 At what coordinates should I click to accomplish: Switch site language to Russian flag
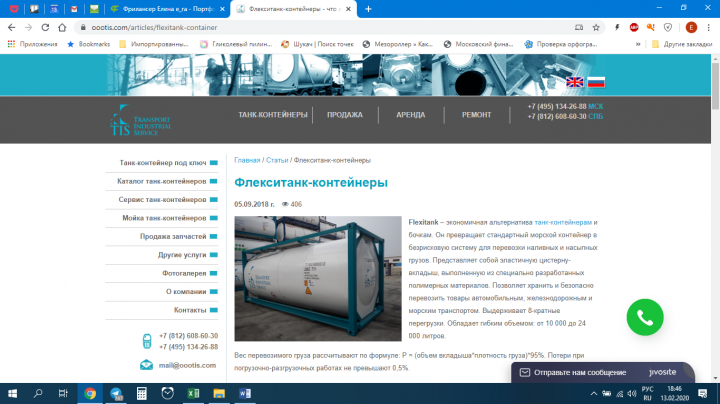pos(596,82)
